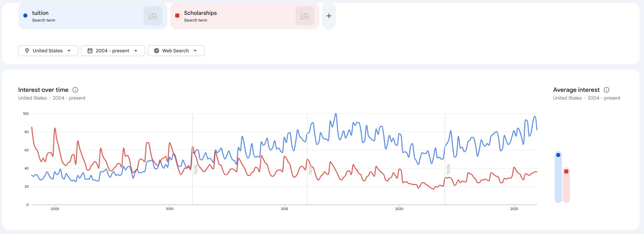Click the blue tuition average interest bar

tap(558, 177)
